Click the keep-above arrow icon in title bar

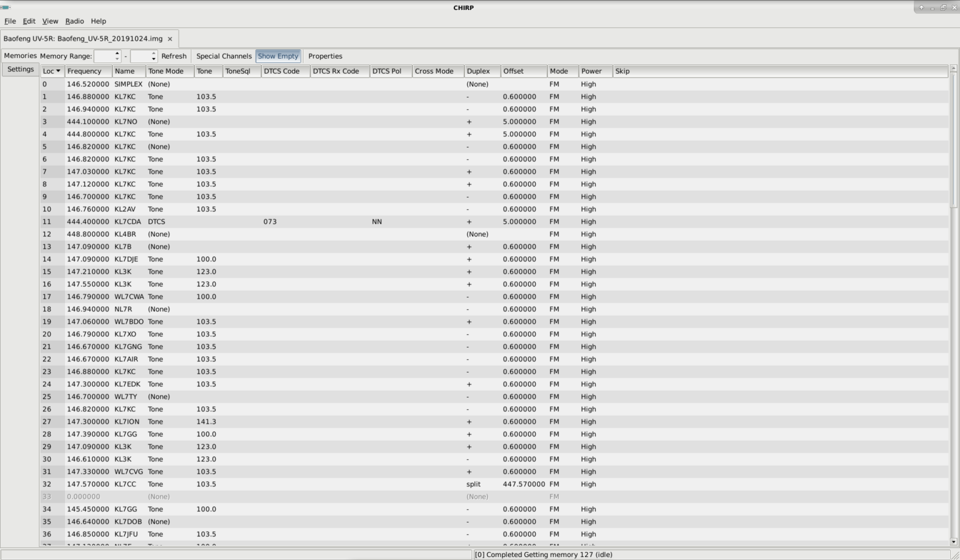coord(921,7)
